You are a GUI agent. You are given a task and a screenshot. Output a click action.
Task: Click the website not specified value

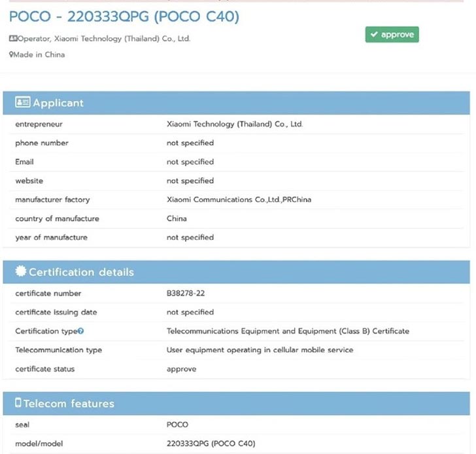click(190, 181)
